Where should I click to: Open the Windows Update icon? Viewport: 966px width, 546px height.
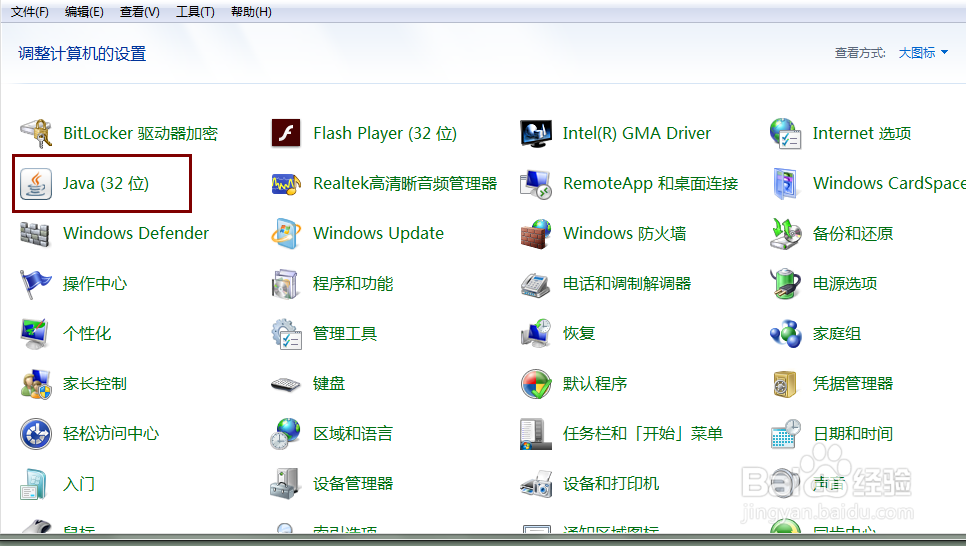[286, 234]
